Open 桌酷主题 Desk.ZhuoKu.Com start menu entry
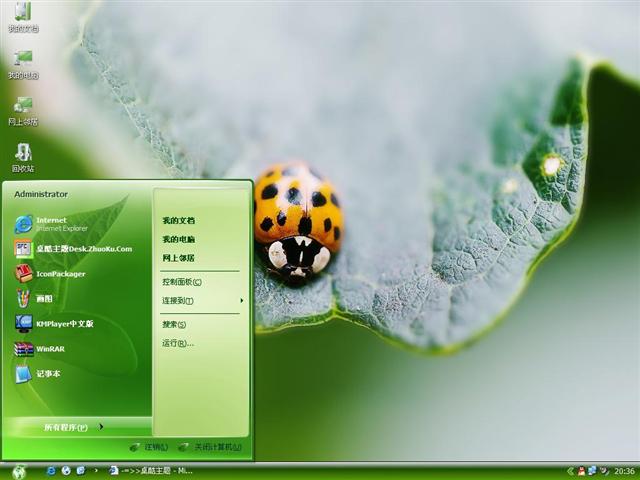Viewport: 640px width, 480px height. pyautogui.click(x=73, y=249)
